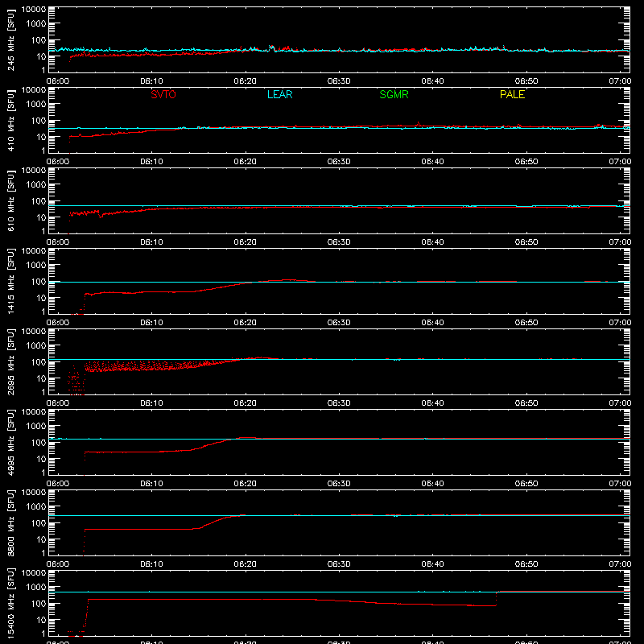Select the '2695 MHz [SFU]' axis title
This screenshot has height=644, width=644.
click(x=11, y=361)
